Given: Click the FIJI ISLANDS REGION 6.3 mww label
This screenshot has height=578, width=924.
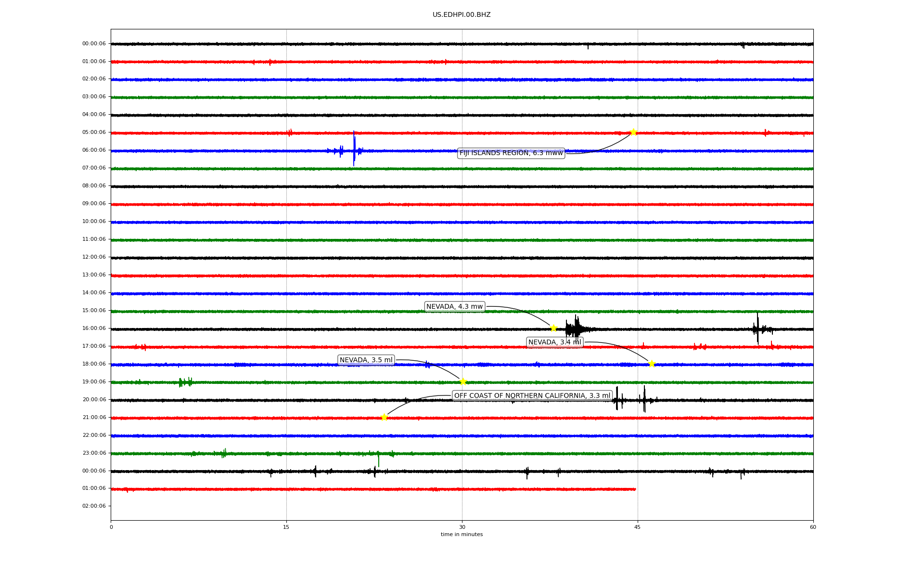Looking at the screenshot, I should (511, 153).
